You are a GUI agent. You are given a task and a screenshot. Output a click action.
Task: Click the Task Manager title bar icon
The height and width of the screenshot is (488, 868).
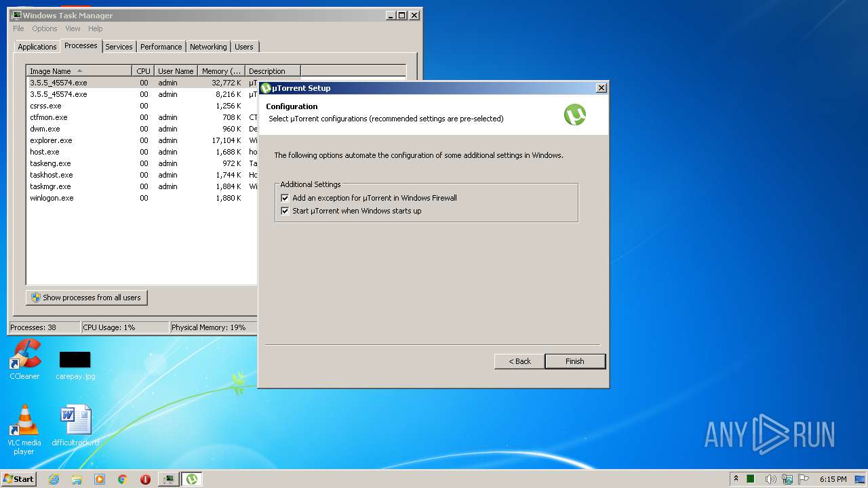pos(16,15)
